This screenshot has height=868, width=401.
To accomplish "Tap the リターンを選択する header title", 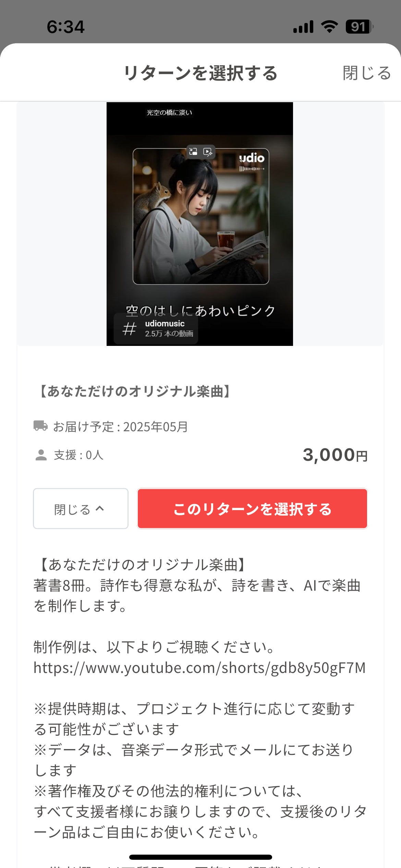I will click(x=200, y=73).
